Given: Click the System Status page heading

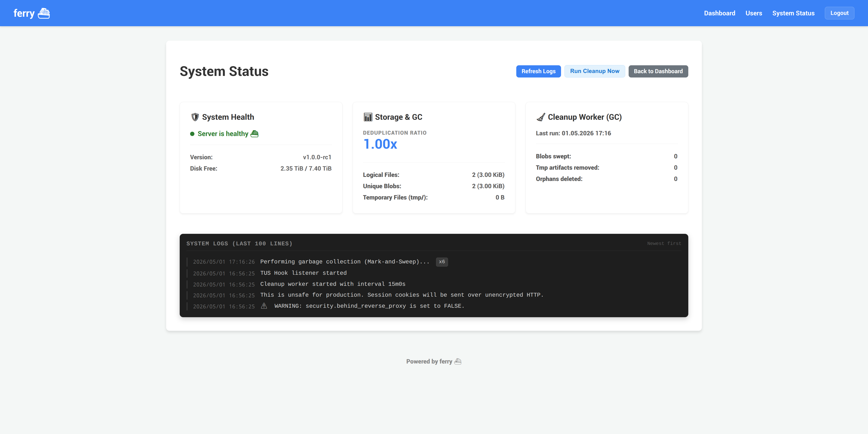Looking at the screenshot, I should pos(224,71).
